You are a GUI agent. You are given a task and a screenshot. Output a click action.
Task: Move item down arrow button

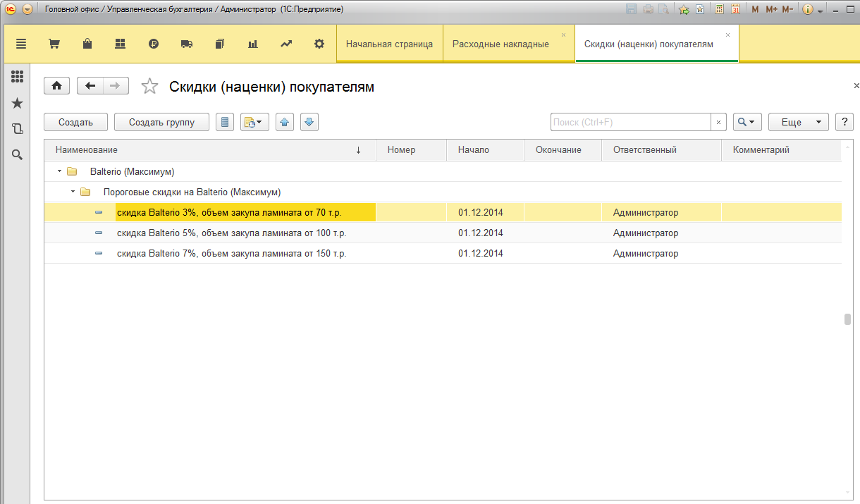click(x=309, y=122)
